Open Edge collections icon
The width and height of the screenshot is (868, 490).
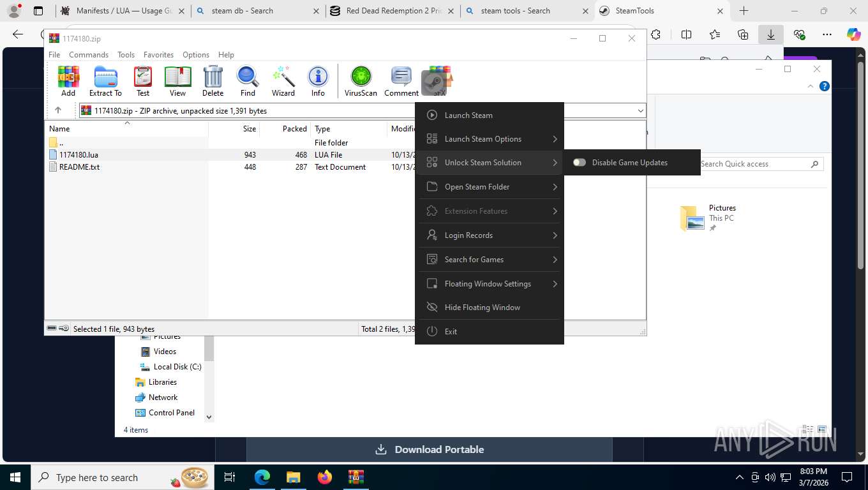click(x=742, y=34)
